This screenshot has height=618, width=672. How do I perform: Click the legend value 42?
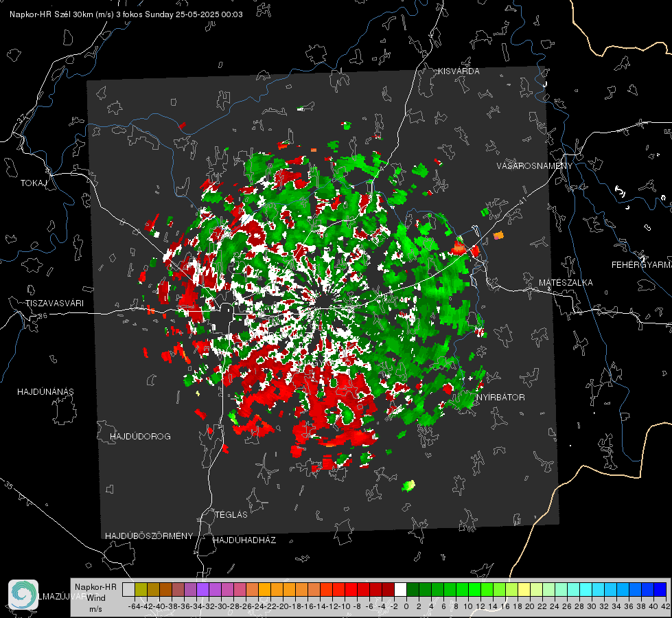pyautogui.click(x=666, y=606)
